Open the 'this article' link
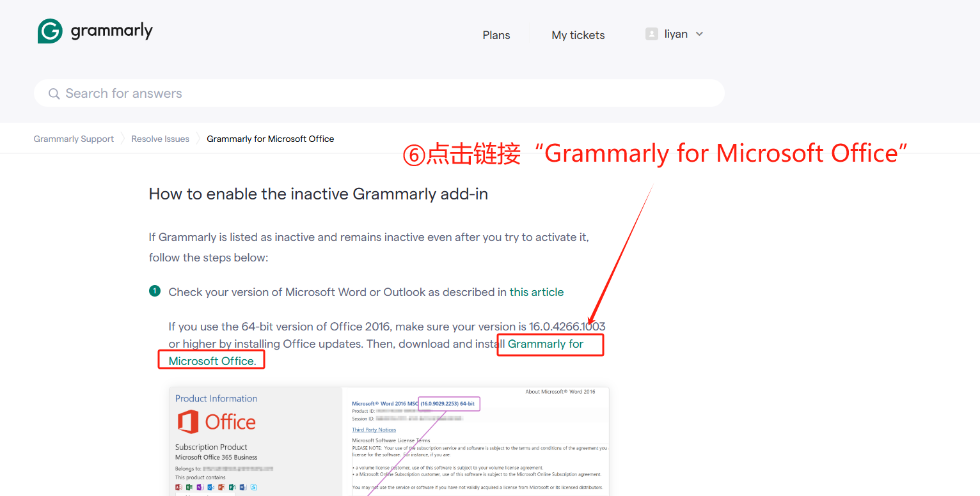The width and height of the screenshot is (980, 496). 537,292
